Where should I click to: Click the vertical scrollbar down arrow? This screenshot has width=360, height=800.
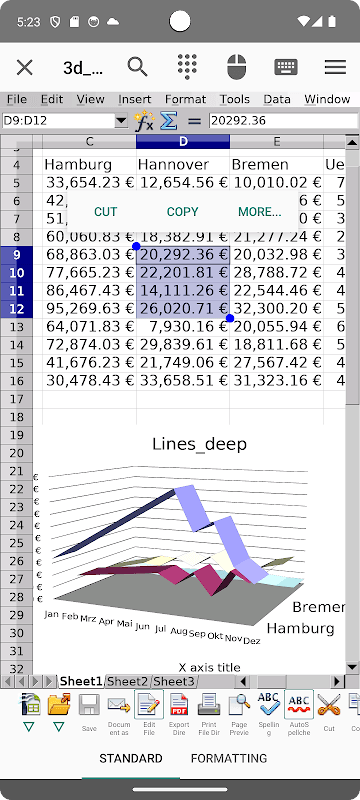coord(352,667)
